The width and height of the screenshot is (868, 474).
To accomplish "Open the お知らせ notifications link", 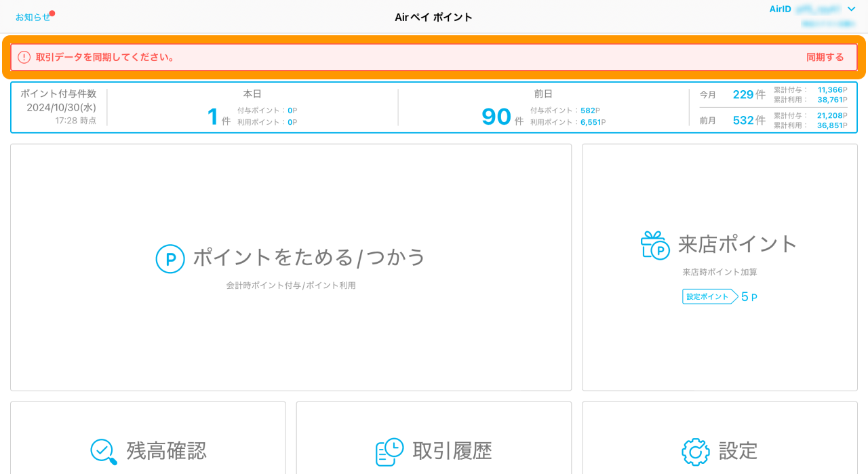I will pos(33,17).
